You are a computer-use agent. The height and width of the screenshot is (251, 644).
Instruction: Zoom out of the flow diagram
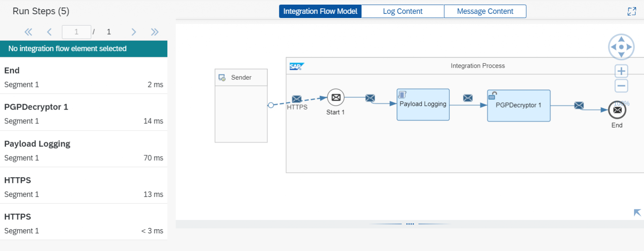[621, 85]
